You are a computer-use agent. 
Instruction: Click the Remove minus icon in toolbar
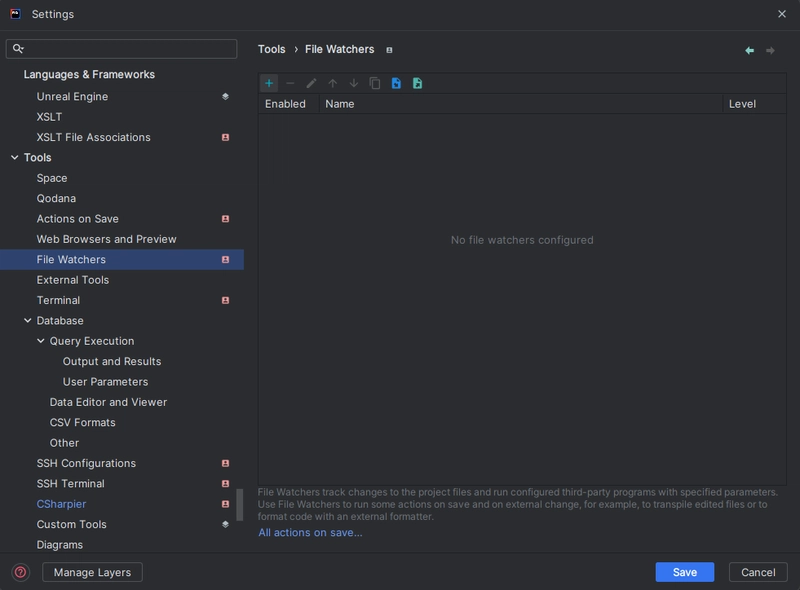(290, 83)
